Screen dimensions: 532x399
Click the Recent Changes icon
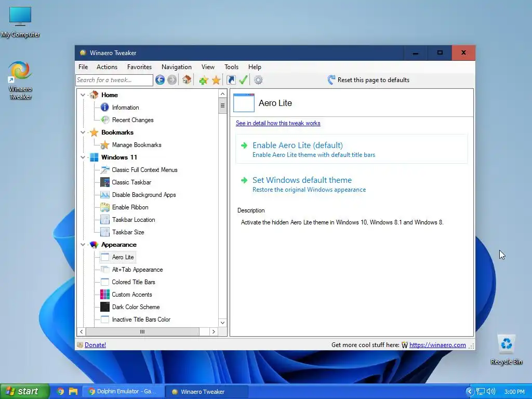tap(105, 120)
